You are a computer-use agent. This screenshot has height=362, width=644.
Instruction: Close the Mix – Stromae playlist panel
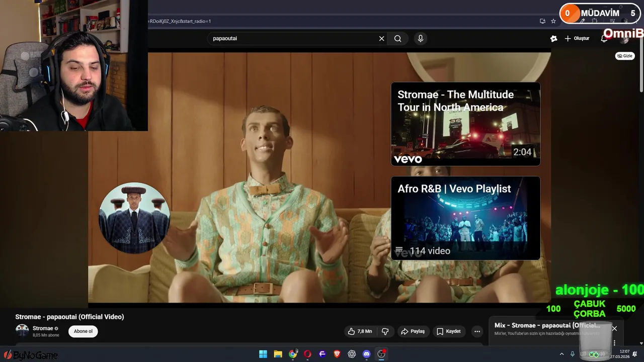click(x=614, y=328)
